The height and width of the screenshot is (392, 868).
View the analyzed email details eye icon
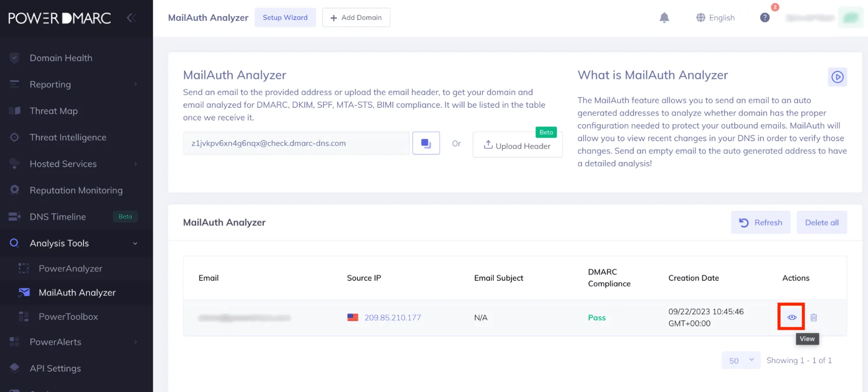pyautogui.click(x=792, y=317)
